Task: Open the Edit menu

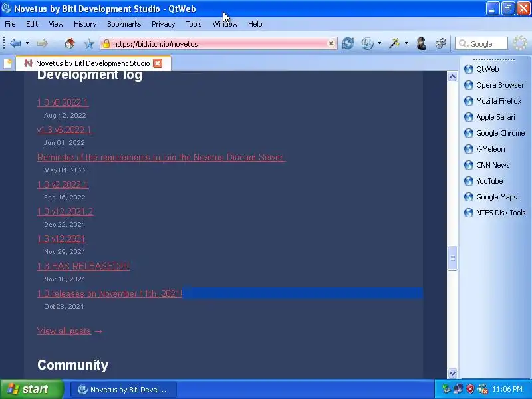Action: [32, 24]
